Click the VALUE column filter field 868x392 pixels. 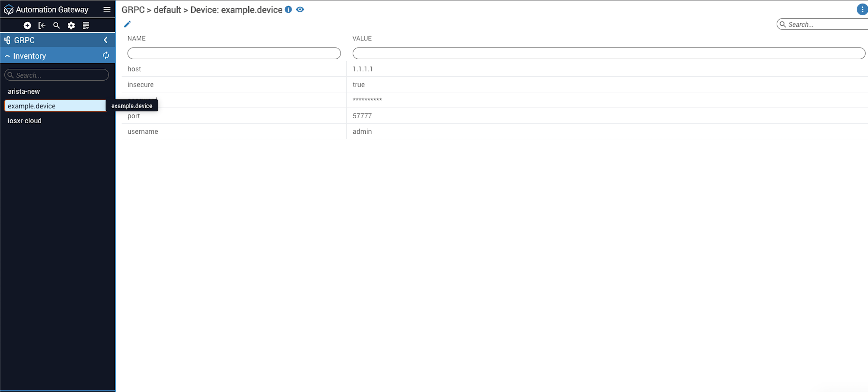coord(608,53)
